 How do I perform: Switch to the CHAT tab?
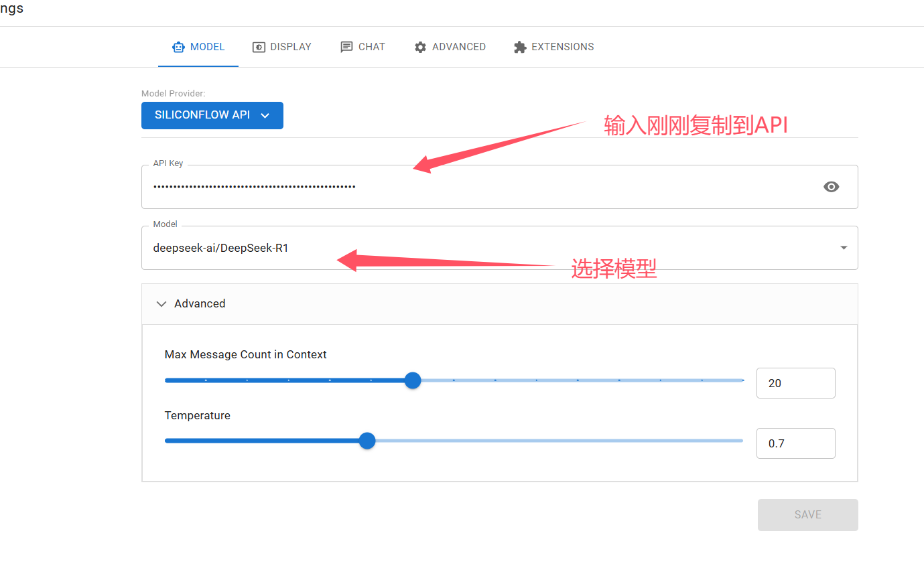[362, 47]
